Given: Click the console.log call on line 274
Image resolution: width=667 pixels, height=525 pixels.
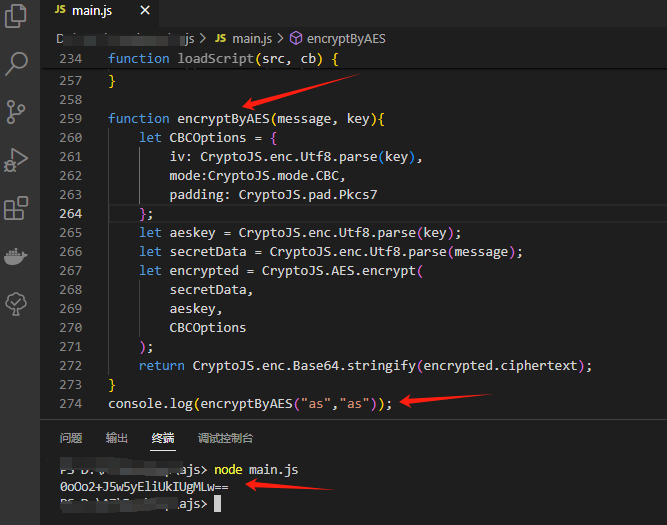Looking at the screenshot, I should pyautogui.click(x=250, y=404).
